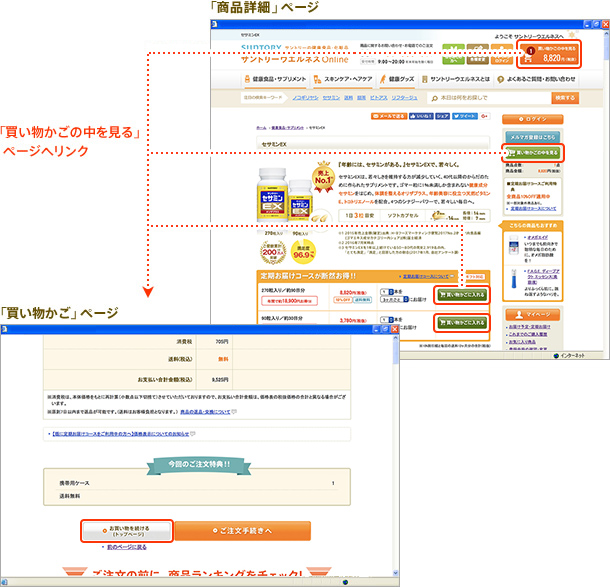This screenshot has width=610, height=587.
Task: Click お届け予定・定期お届け My Page link
Action: click(529, 327)
